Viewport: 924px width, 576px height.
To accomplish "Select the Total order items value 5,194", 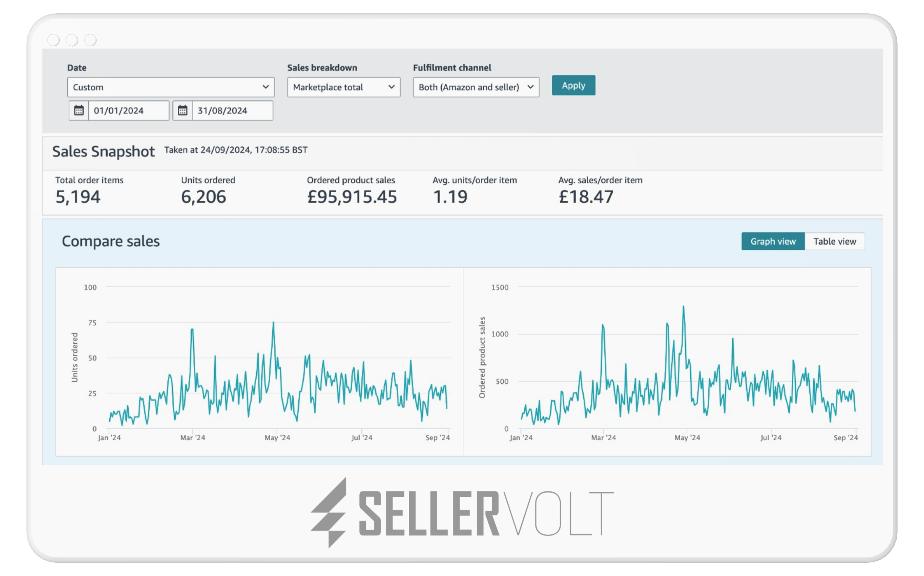I will (78, 197).
